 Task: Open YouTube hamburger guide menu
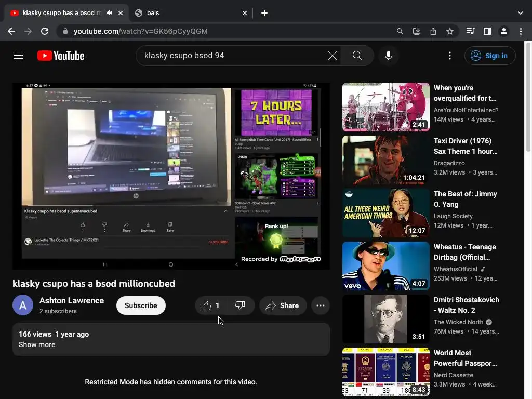click(19, 55)
